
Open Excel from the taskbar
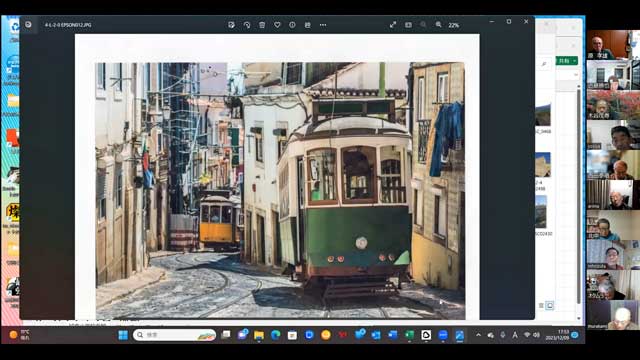[409, 335]
